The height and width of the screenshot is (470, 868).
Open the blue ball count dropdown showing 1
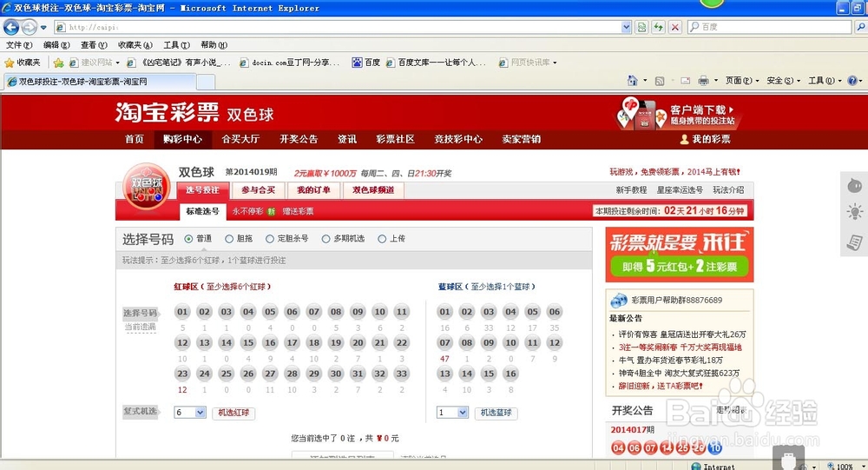(453, 413)
